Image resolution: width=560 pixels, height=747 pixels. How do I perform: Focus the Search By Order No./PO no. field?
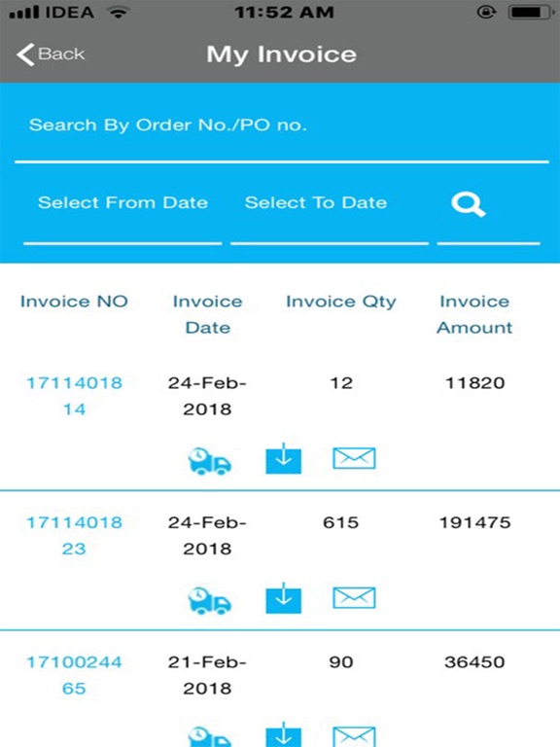[281, 125]
